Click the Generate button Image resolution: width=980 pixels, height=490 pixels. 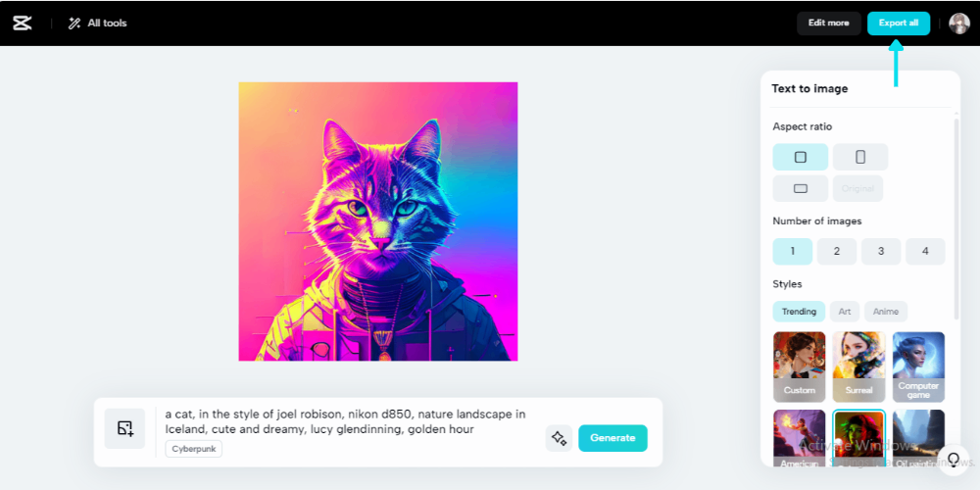pyautogui.click(x=612, y=438)
